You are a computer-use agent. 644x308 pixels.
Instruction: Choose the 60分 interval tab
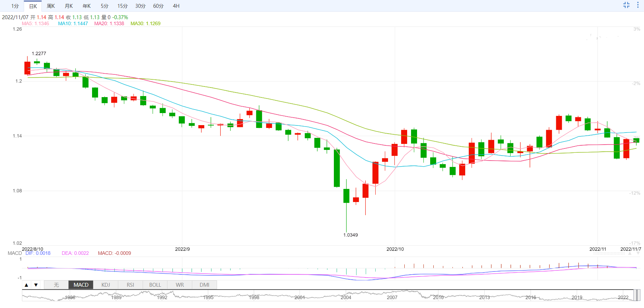(x=158, y=6)
